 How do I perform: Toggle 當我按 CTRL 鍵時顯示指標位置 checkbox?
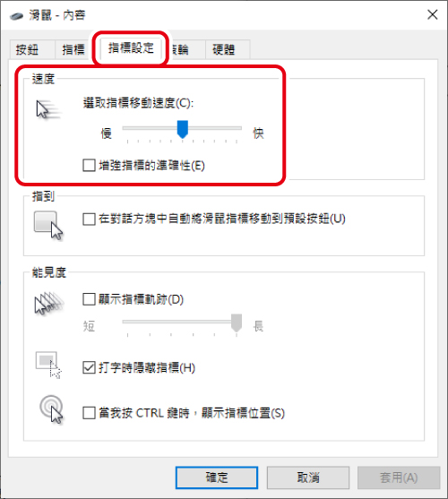pyautogui.click(x=89, y=413)
